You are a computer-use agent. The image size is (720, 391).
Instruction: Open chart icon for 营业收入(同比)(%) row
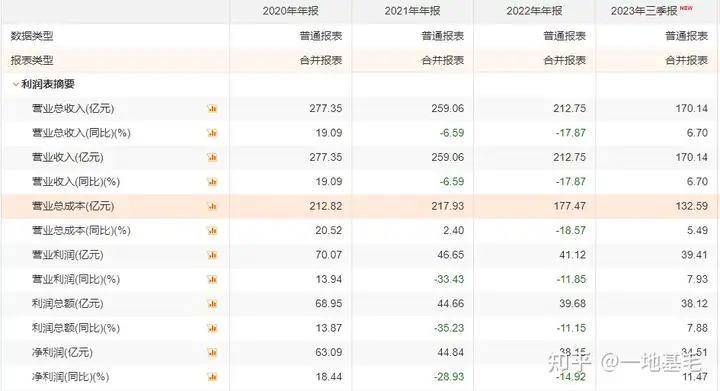212,182
